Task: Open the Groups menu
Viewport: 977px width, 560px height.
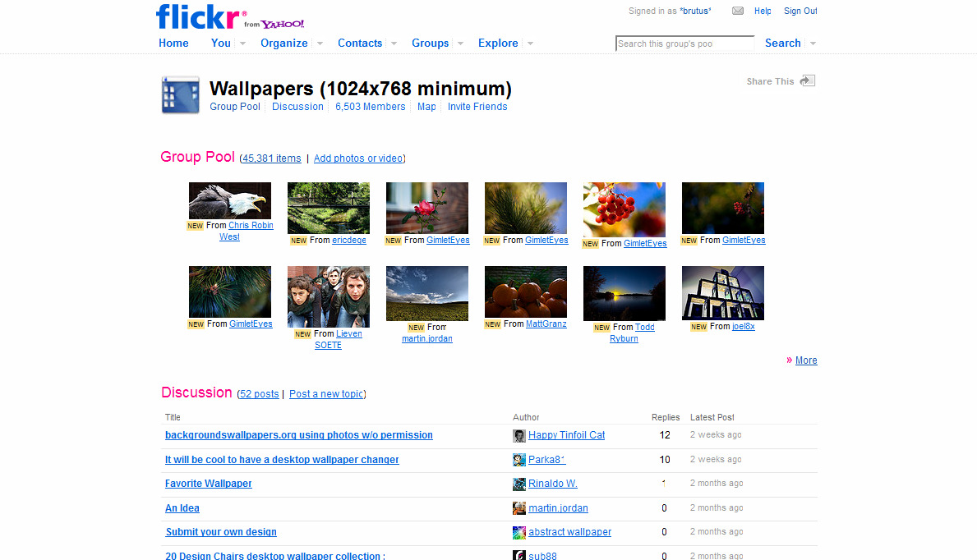Action: click(x=430, y=43)
